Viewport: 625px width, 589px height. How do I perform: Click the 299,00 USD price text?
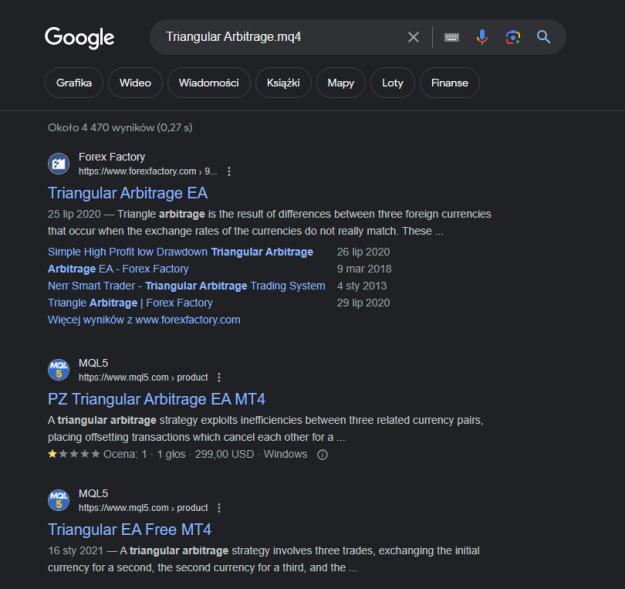tap(224, 454)
